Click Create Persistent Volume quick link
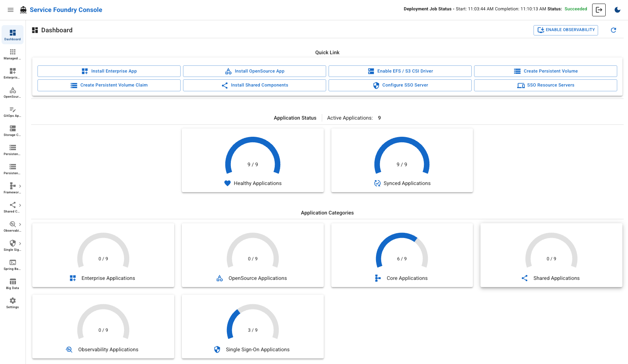 pos(545,71)
